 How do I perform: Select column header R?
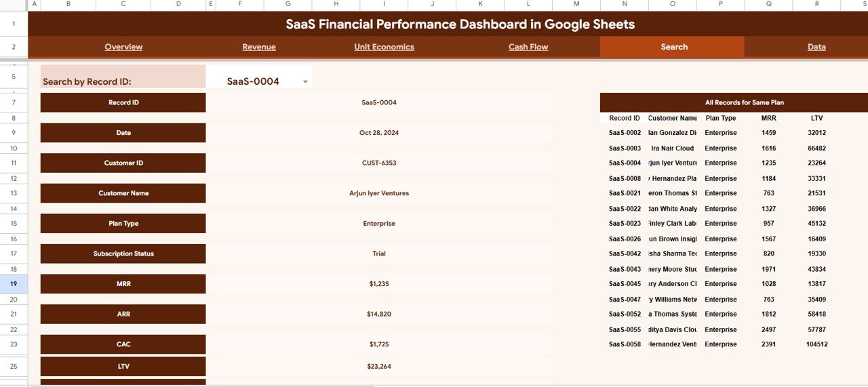click(x=816, y=5)
